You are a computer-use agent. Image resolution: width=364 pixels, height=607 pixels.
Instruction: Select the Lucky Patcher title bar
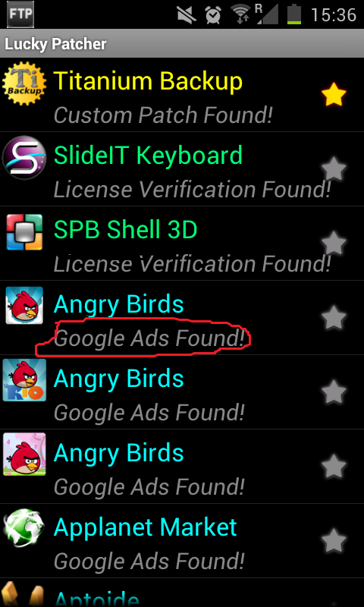[182, 44]
